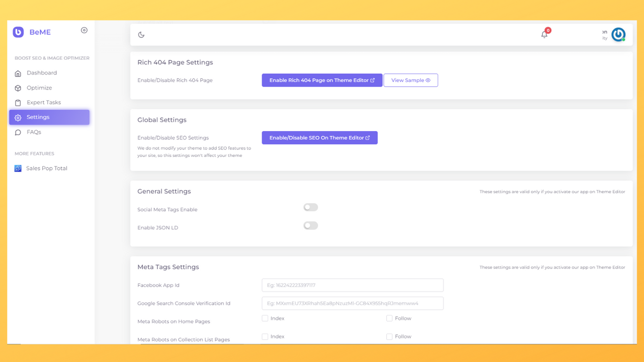
Task: Click the Expert Tasks clipboard icon
Action: pos(18,103)
